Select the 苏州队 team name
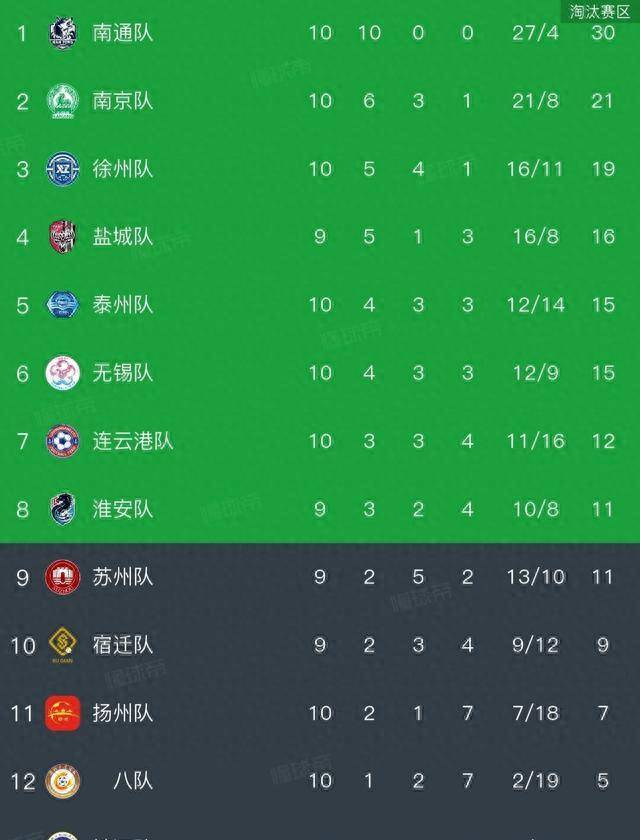Viewport: 640px width, 840px height. tap(123, 577)
